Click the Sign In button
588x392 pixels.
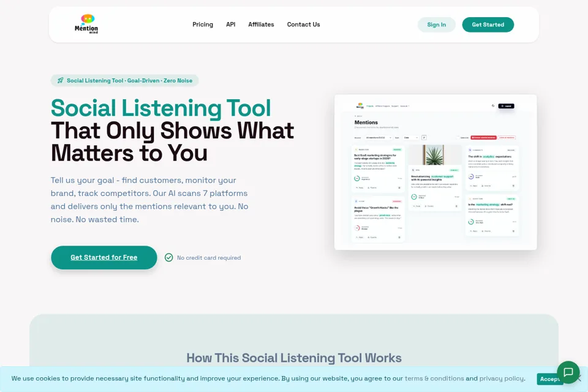(x=437, y=24)
